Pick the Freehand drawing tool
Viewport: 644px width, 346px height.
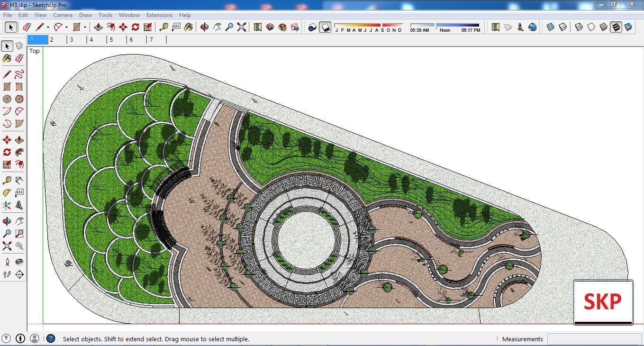coord(19,74)
